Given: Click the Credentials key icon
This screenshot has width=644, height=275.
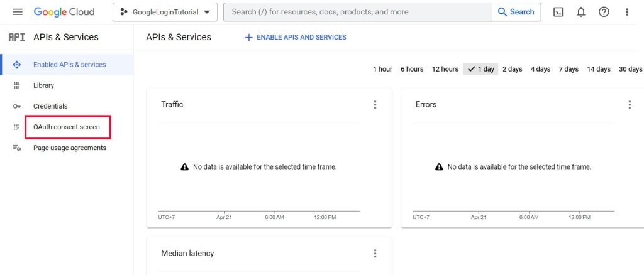Looking at the screenshot, I should [17, 106].
